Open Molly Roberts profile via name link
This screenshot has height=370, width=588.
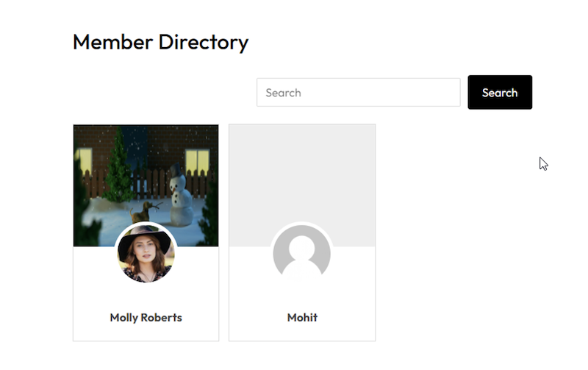146,318
